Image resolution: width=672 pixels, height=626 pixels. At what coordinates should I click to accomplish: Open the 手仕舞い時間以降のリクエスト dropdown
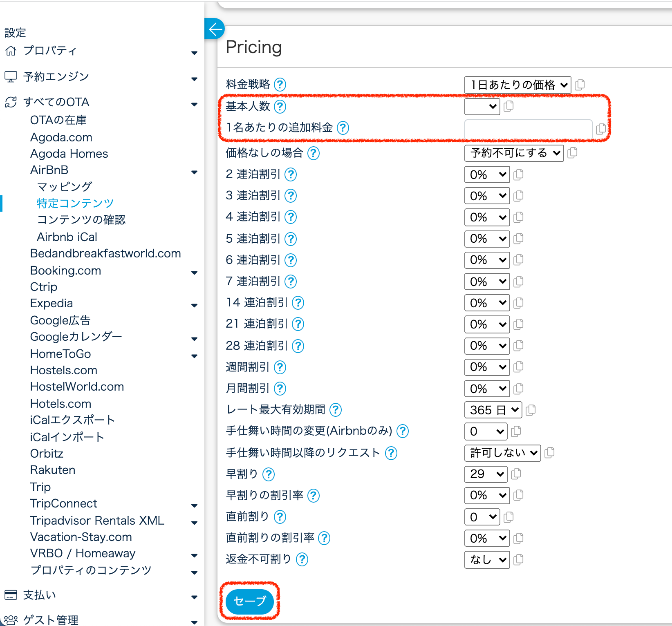pyautogui.click(x=502, y=453)
